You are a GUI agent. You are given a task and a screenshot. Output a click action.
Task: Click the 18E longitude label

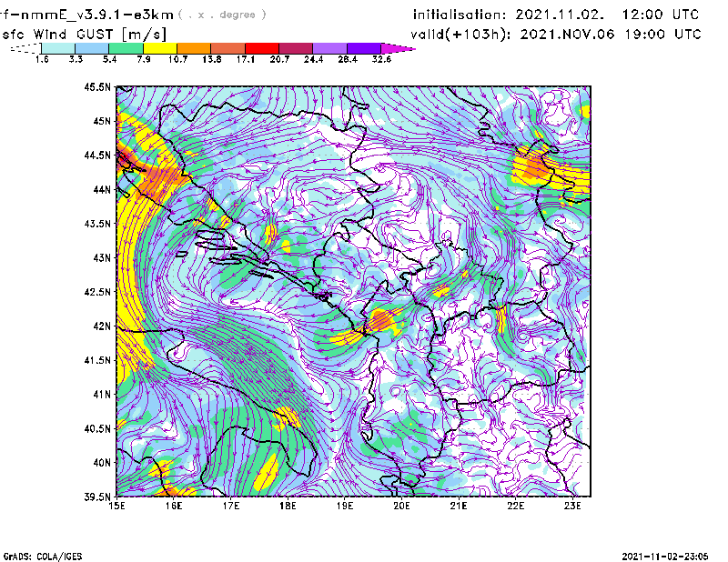(288, 506)
